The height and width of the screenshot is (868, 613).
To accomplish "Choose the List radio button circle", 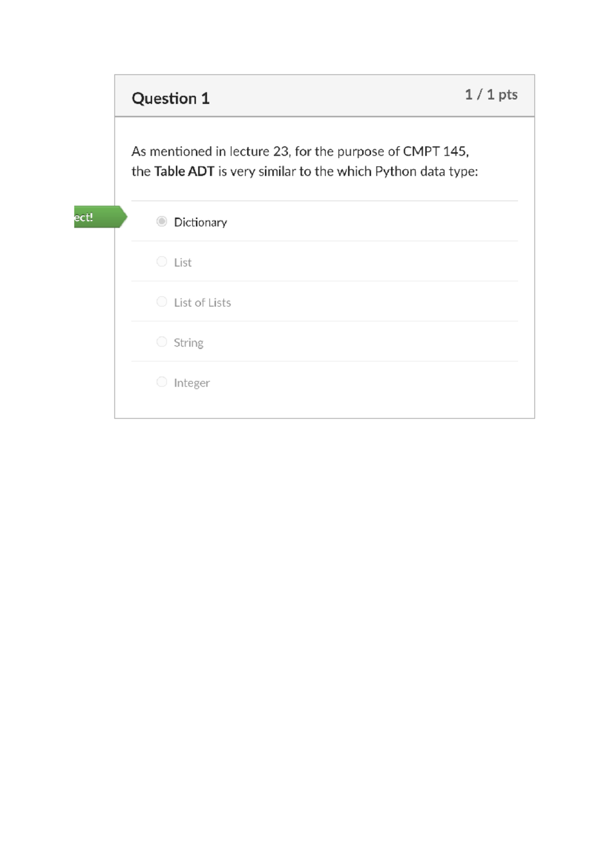I will [161, 262].
